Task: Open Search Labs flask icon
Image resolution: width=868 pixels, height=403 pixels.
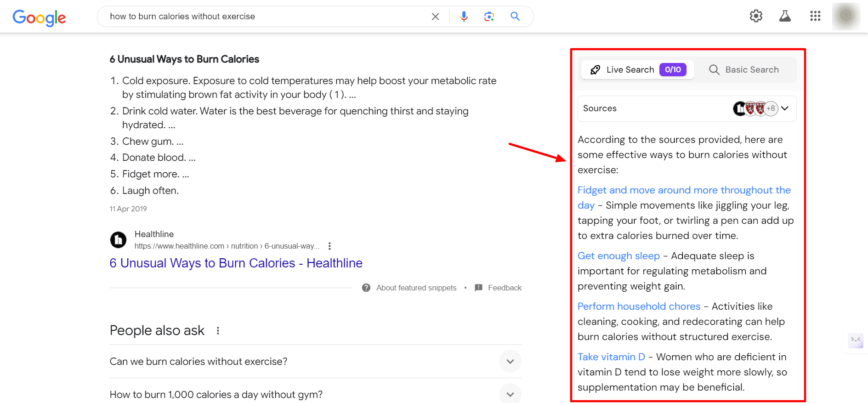Action: [x=785, y=16]
